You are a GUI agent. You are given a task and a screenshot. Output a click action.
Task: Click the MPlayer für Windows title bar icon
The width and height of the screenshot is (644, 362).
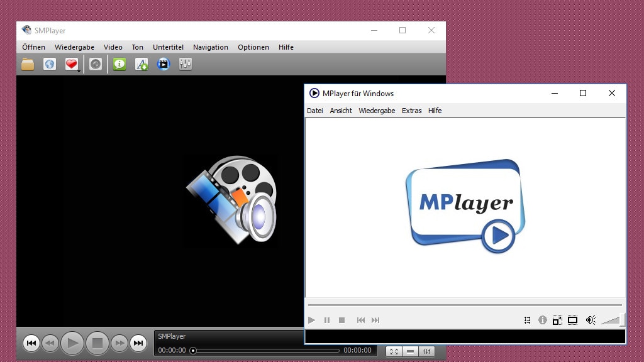[314, 93]
